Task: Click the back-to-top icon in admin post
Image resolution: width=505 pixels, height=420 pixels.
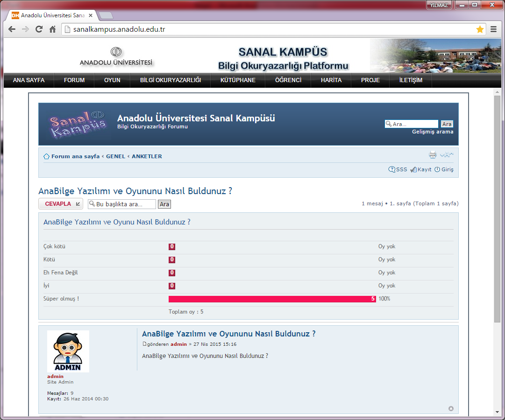Action: click(451, 408)
